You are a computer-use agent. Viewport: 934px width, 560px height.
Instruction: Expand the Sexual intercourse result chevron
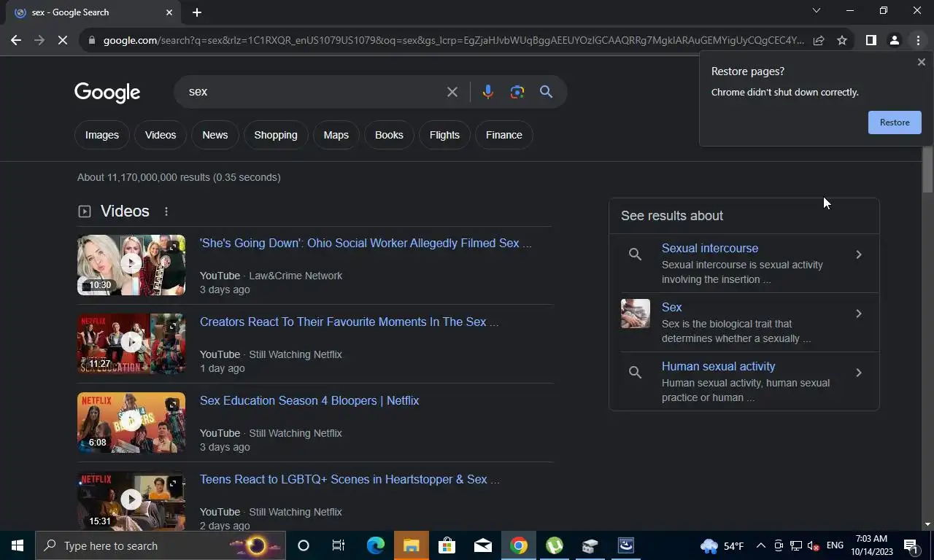tap(859, 254)
